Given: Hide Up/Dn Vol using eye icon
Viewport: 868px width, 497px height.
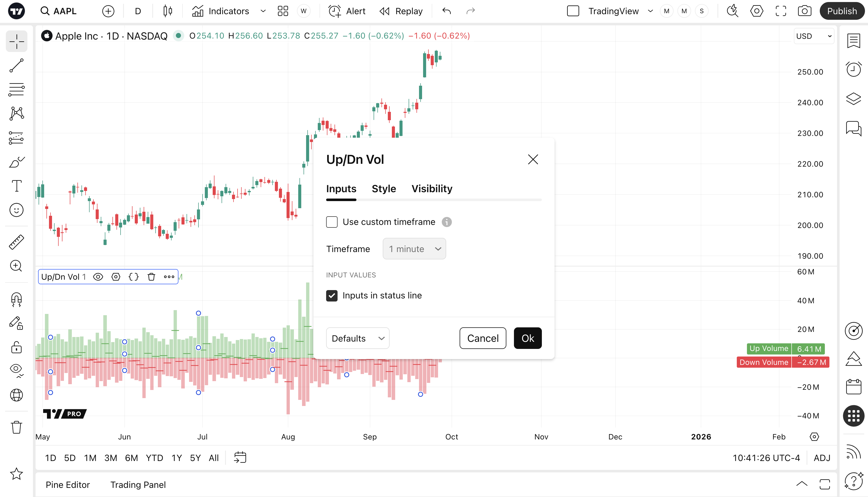Looking at the screenshot, I should point(98,277).
